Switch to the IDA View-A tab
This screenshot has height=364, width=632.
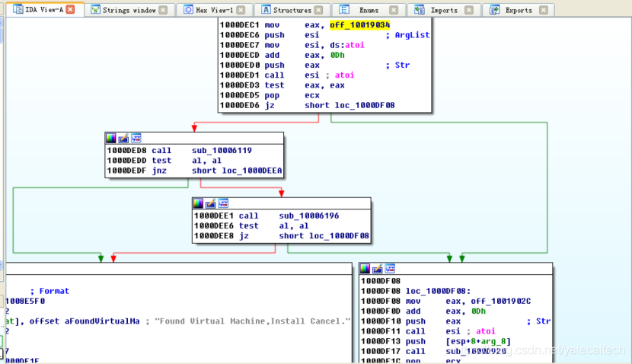44,10
